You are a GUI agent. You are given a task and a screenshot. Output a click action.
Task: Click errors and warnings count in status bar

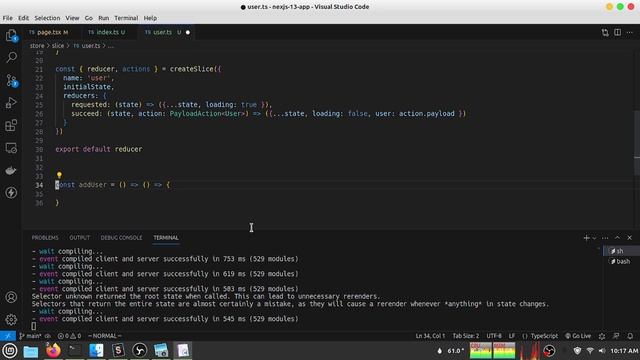pyautogui.click(x=69, y=336)
